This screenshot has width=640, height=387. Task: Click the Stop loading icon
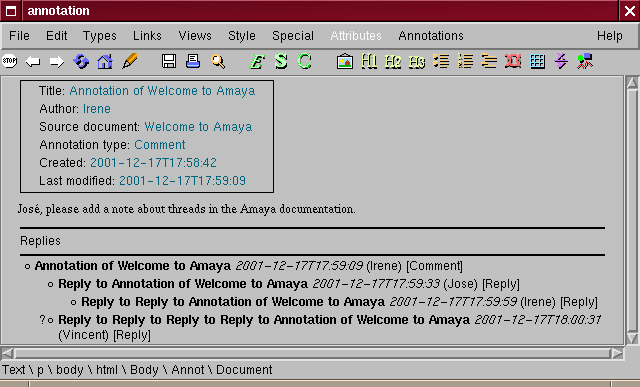tap(9, 61)
